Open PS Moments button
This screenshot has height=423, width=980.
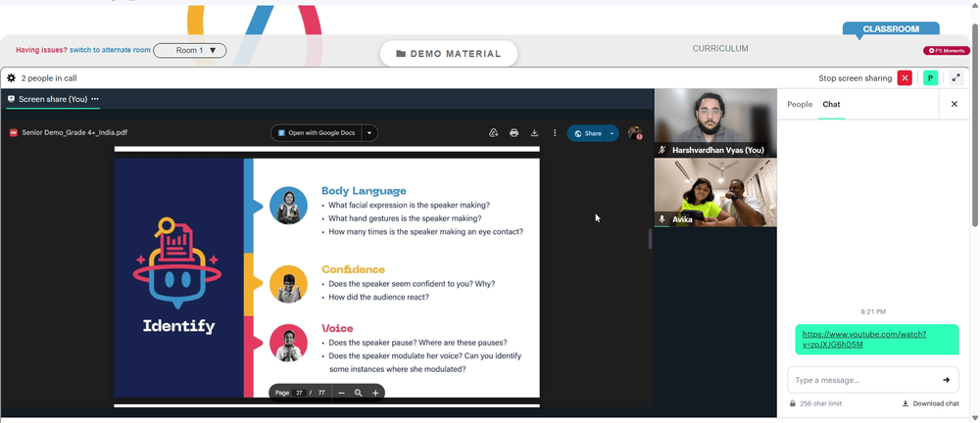[x=947, y=51]
